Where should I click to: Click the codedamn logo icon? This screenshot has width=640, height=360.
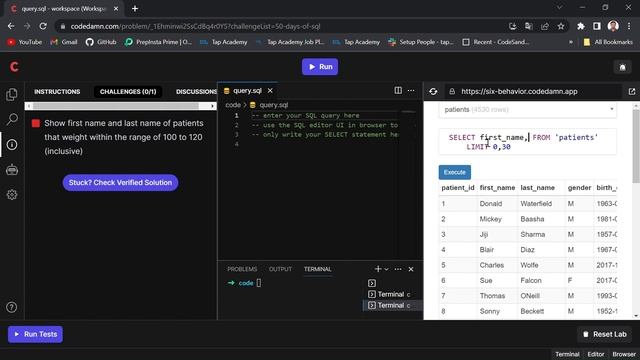point(14,67)
